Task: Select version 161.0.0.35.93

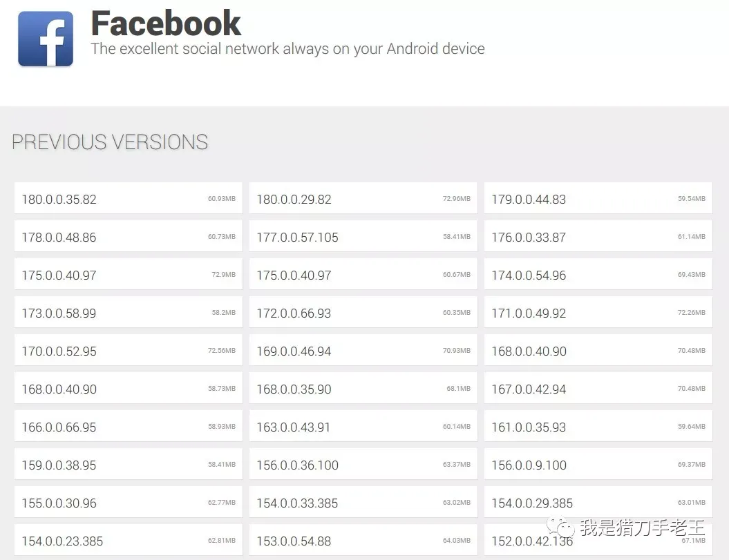Action: (598, 427)
